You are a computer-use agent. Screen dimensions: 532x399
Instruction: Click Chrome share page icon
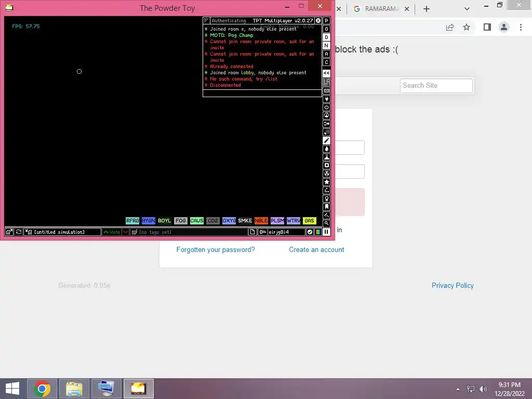pyautogui.click(x=450, y=27)
